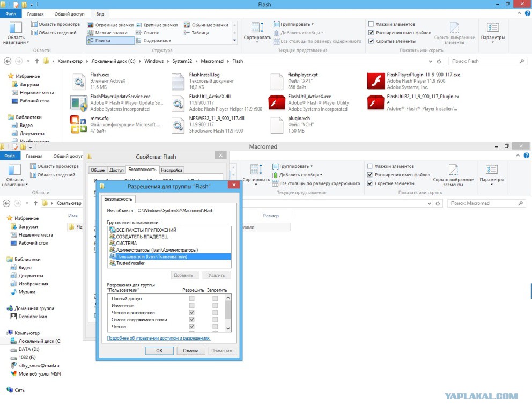Click the Flash.ocx file icon
This screenshot has height=412, width=532.
pyautogui.click(x=79, y=81)
